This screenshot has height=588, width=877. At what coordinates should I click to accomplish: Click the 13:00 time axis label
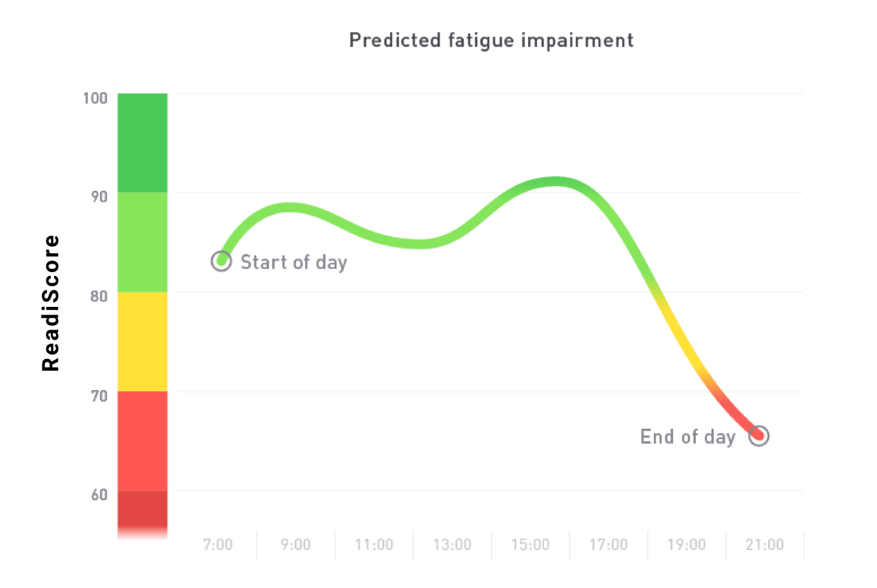pyautogui.click(x=452, y=545)
